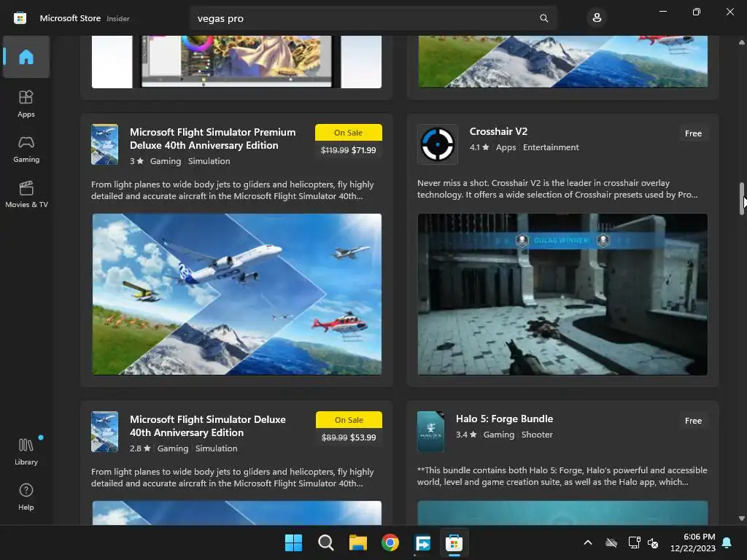Open the Home page in sidebar

(26, 57)
